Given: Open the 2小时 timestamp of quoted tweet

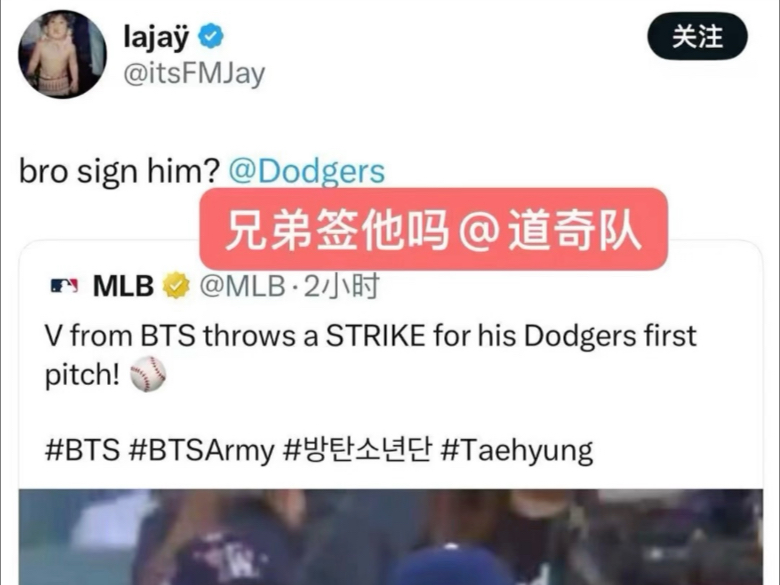Looking at the screenshot, I should click(342, 286).
